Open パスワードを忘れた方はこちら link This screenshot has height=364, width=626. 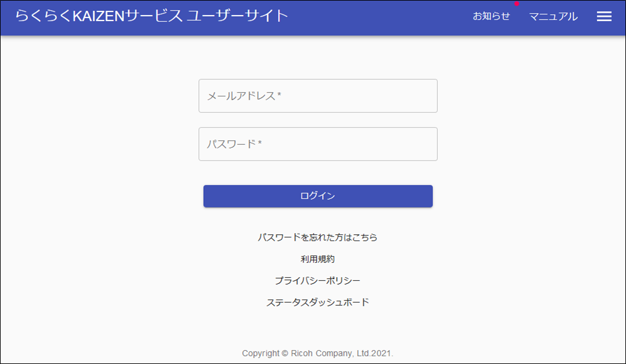(x=318, y=237)
